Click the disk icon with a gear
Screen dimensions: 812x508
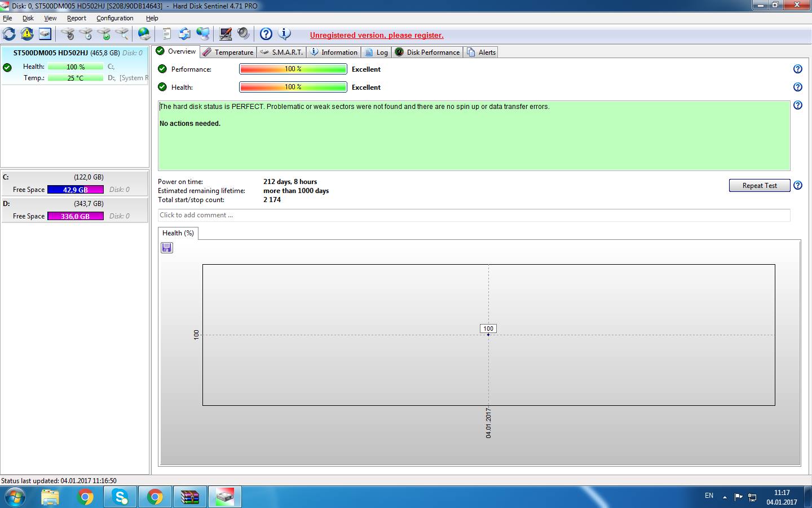point(68,34)
